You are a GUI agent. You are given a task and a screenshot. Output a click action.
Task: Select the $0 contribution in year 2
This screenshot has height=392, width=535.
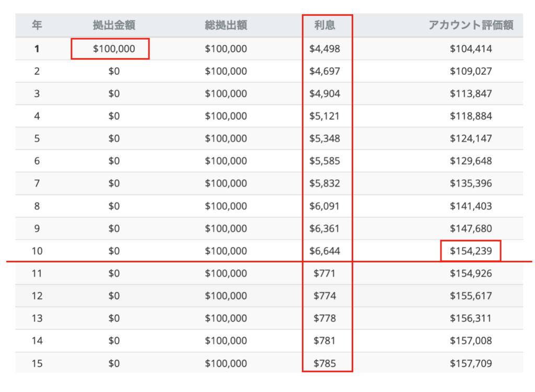pyautogui.click(x=114, y=72)
